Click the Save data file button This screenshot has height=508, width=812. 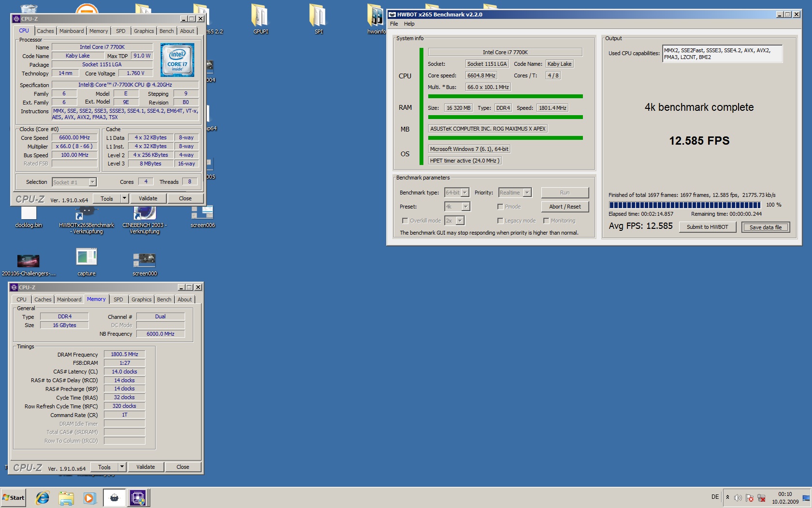click(x=766, y=227)
